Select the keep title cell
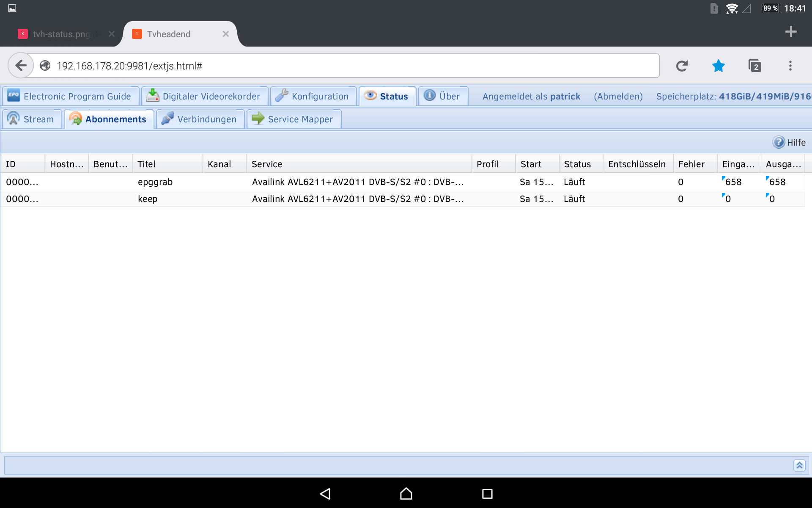This screenshot has height=508, width=812. pos(167,199)
